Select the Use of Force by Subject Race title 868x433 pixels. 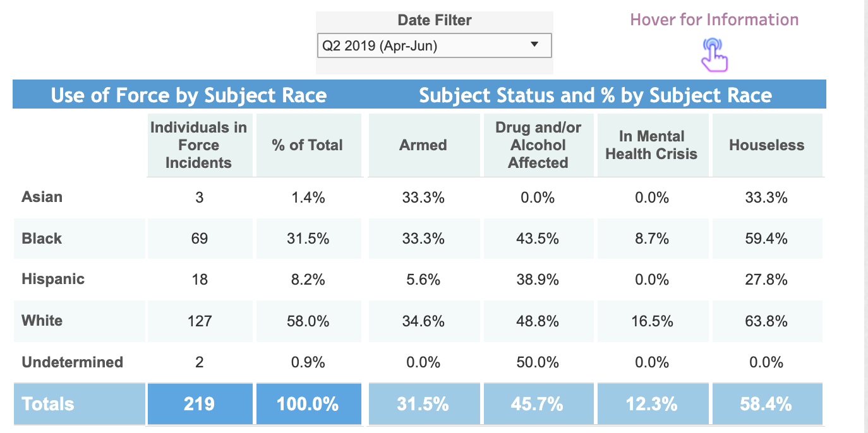[x=189, y=95]
